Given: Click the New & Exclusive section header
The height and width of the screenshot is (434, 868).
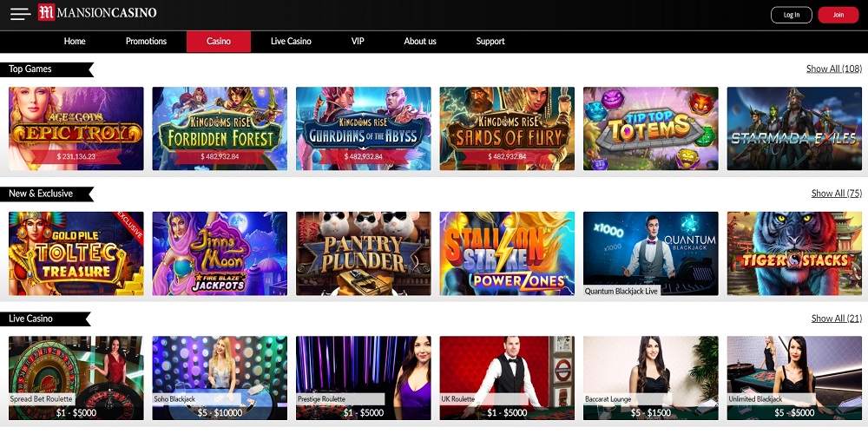Looking at the screenshot, I should point(47,194).
